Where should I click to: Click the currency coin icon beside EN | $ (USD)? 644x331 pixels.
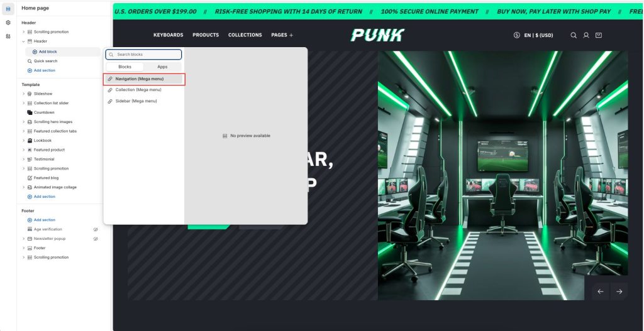tap(517, 35)
